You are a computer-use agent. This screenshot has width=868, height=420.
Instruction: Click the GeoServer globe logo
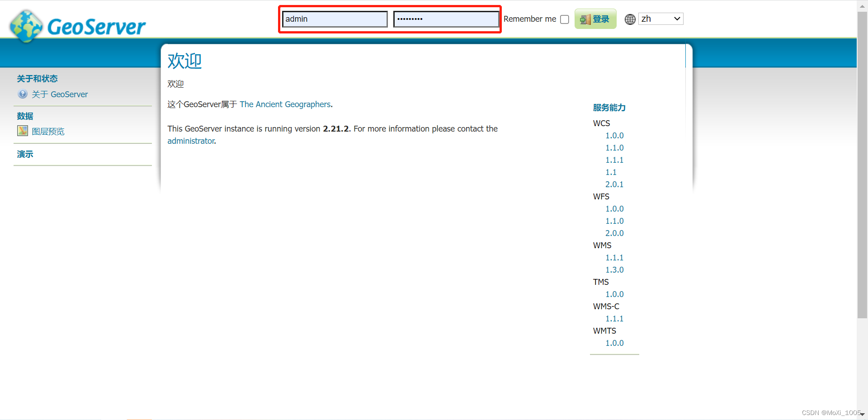(26, 26)
